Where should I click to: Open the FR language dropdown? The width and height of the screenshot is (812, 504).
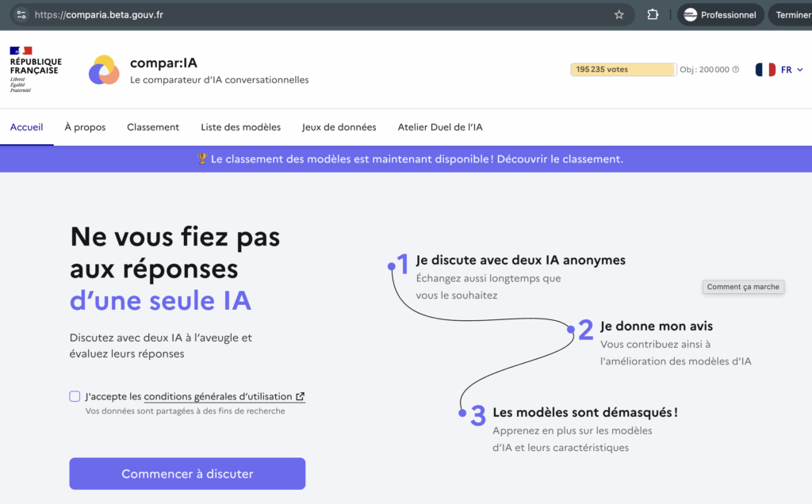pos(791,70)
